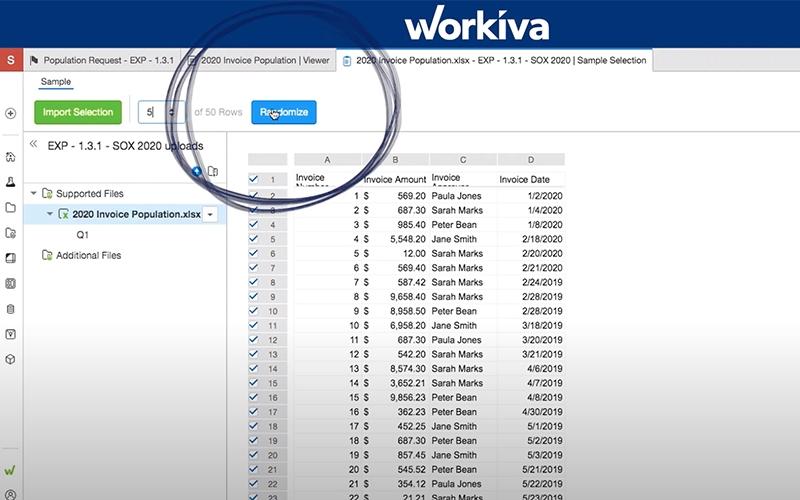This screenshot has width=800, height=500.
Task: Collapse the Supported Files tree node
Action: (33, 193)
